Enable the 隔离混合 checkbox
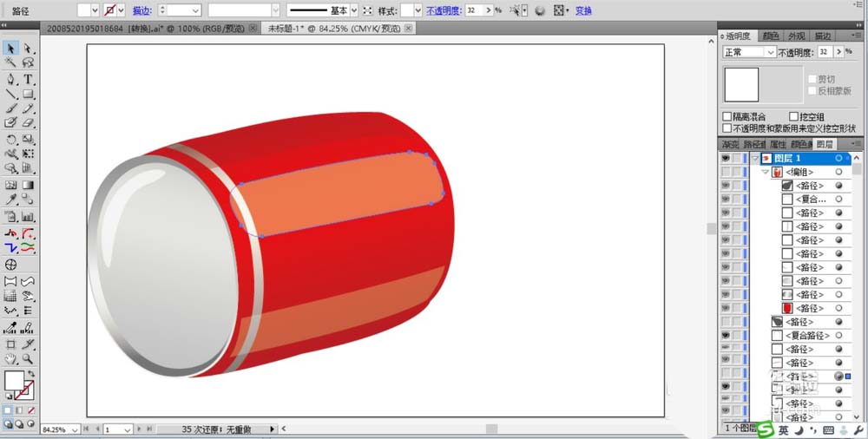This screenshot has width=868, height=439. coord(727,117)
